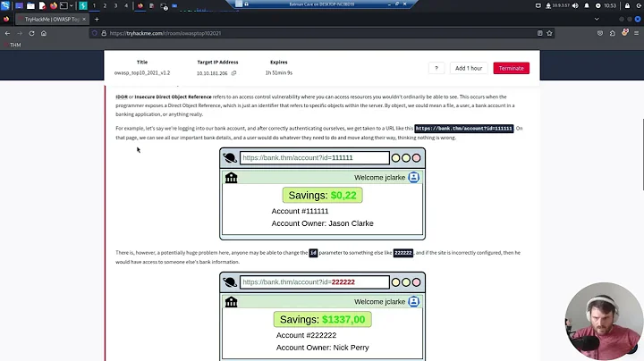Click the expires timer 1h 51min 9s
This screenshot has width=644, height=361.
(x=279, y=73)
